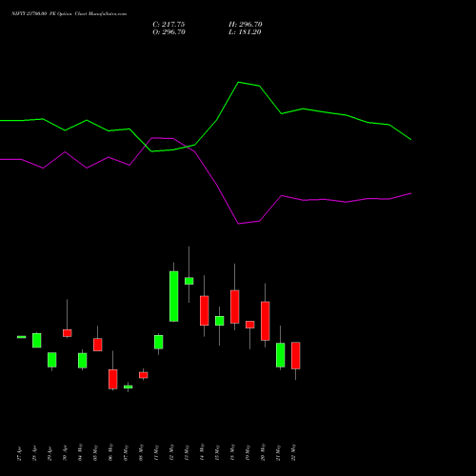Click the red candle for 18 May
Screen dimensions: 476x476
click(235, 307)
